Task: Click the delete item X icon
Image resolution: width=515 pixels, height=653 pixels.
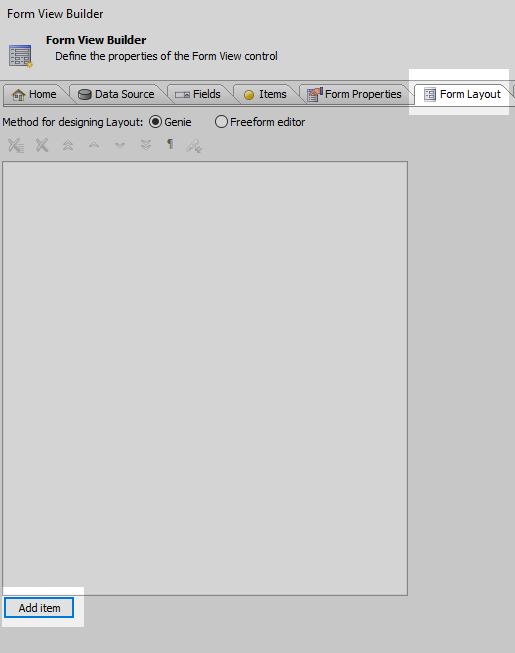Action: (x=42, y=145)
